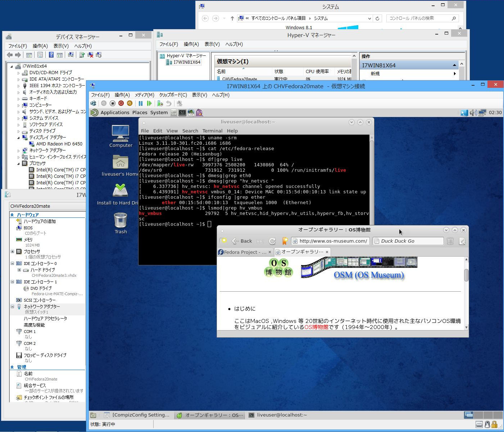Send Ctrl+Alt+Del from VM connection toolbar
This screenshot has width=504, height=432.
[94, 103]
